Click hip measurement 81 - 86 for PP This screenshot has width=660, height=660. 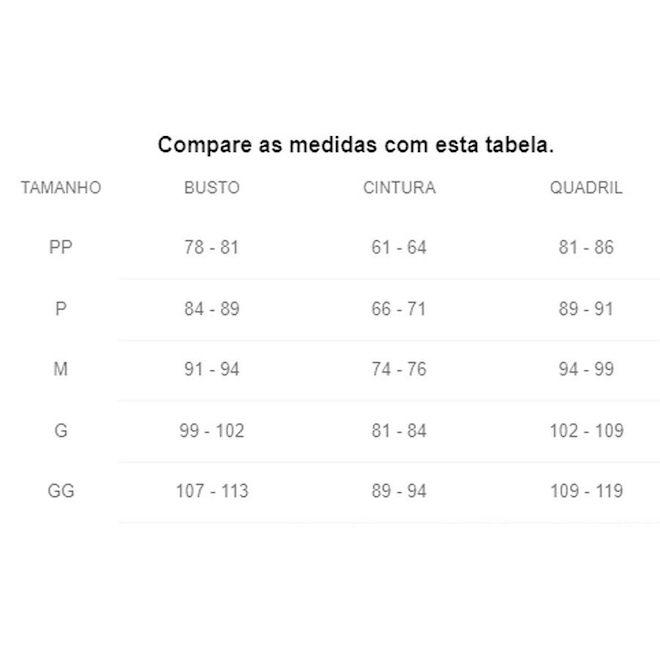(586, 248)
